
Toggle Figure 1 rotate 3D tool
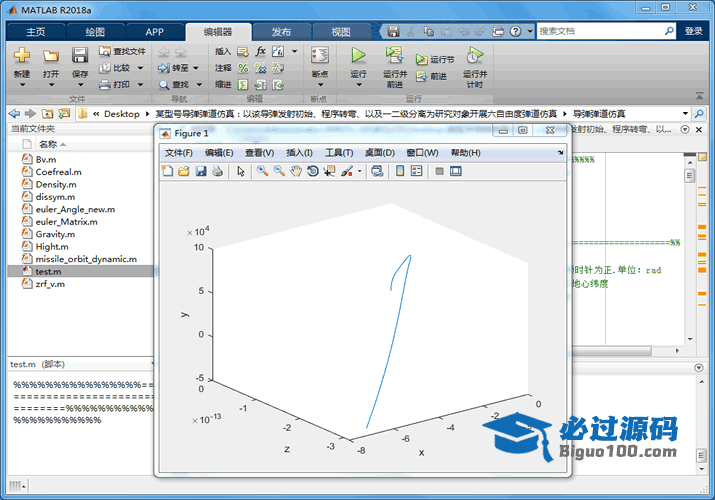coord(313,171)
